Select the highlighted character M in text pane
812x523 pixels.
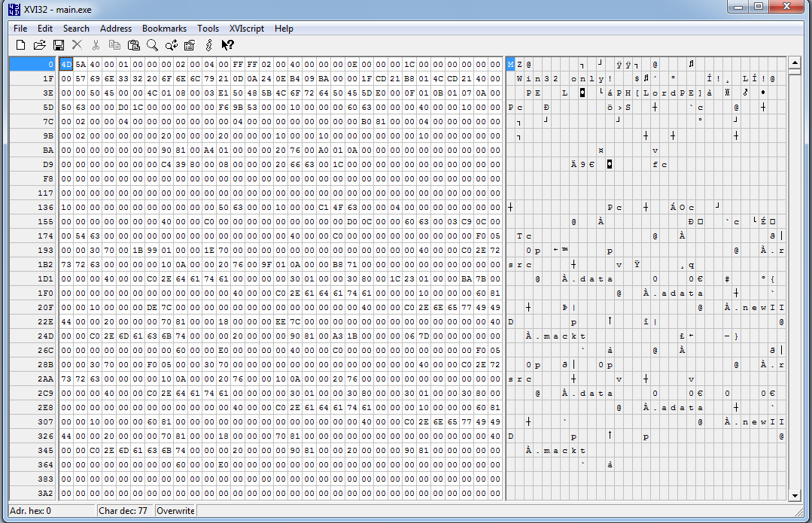coord(511,64)
